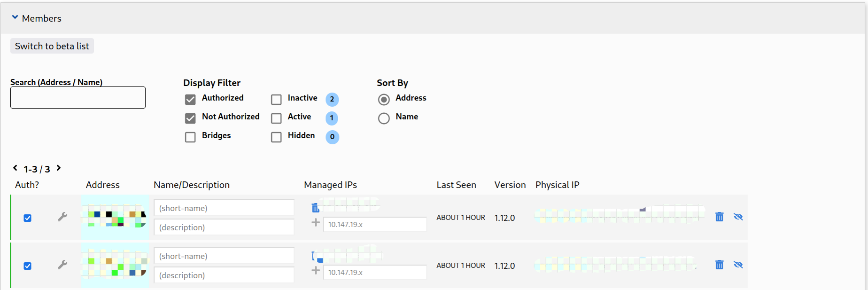Add managed IP plus icon, first member
The width and height of the screenshot is (868, 290).
316,223
